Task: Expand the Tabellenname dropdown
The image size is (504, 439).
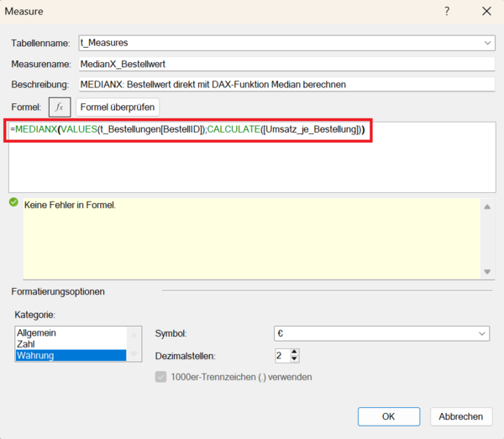Action: coord(488,42)
